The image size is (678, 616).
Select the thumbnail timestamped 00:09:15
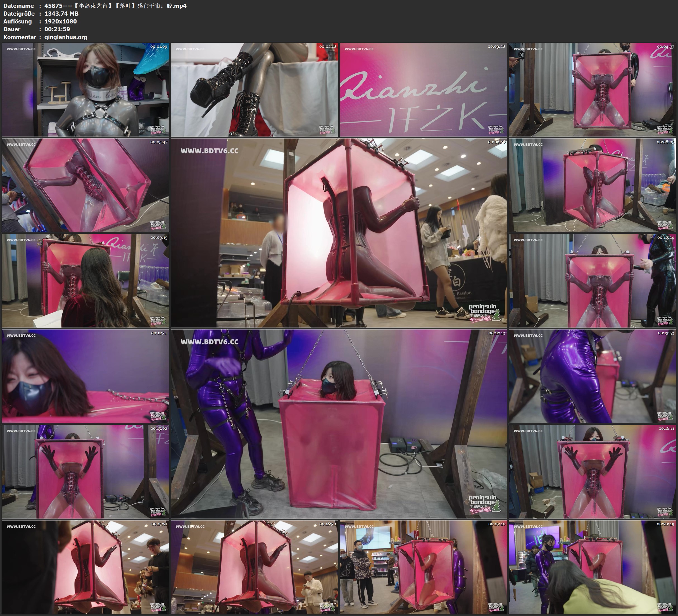pyautogui.click(x=85, y=281)
